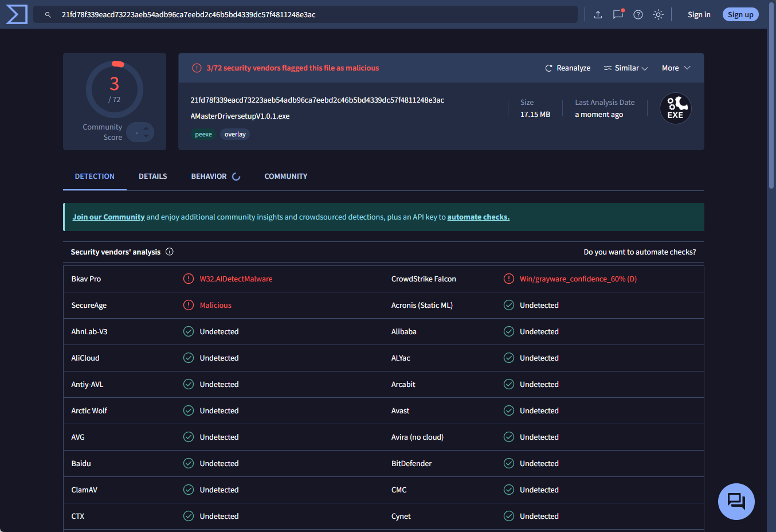Switch to the DETAILS tab
Image resolution: width=776 pixels, height=532 pixels.
coord(153,177)
